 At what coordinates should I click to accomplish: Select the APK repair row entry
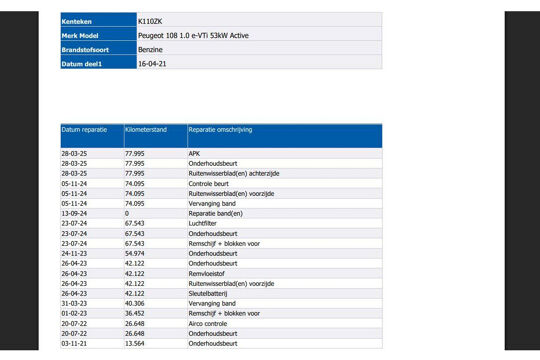221,154
